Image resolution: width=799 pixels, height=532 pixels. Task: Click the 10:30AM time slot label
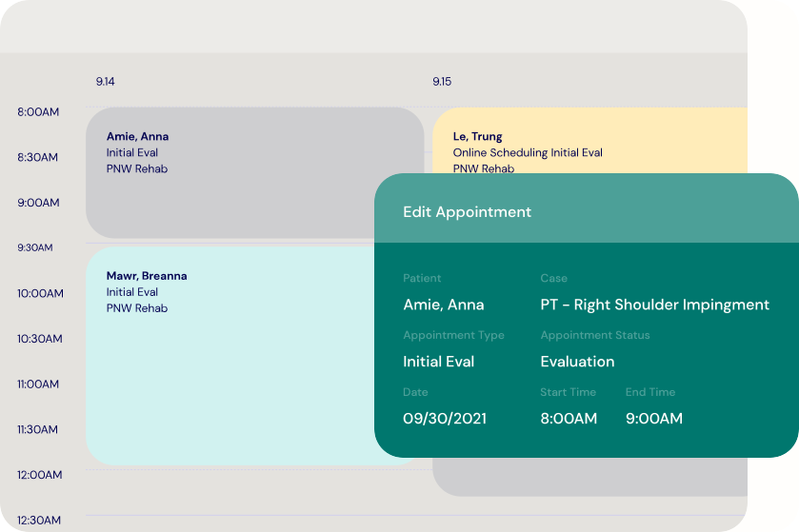click(x=40, y=339)
